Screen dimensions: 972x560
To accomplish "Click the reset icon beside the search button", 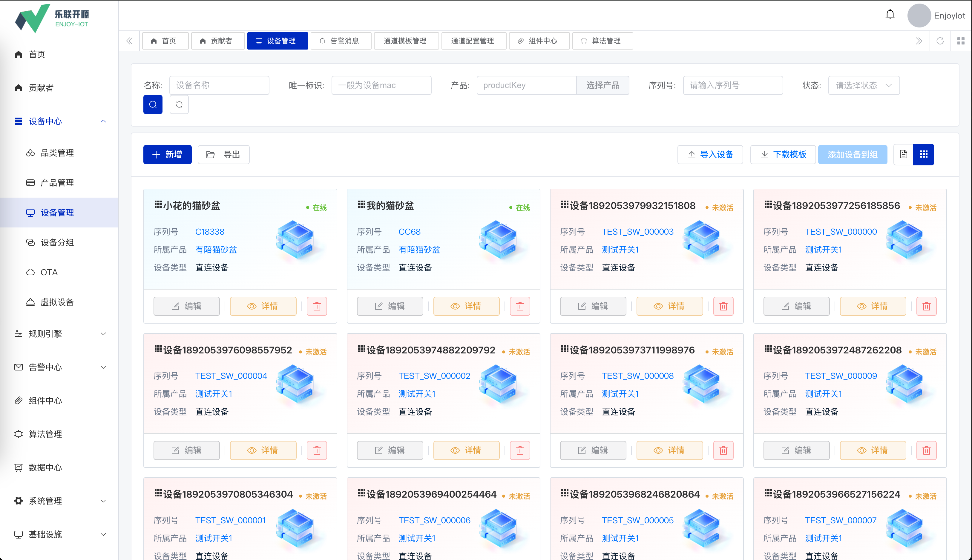I will click(x=179, y=104).
